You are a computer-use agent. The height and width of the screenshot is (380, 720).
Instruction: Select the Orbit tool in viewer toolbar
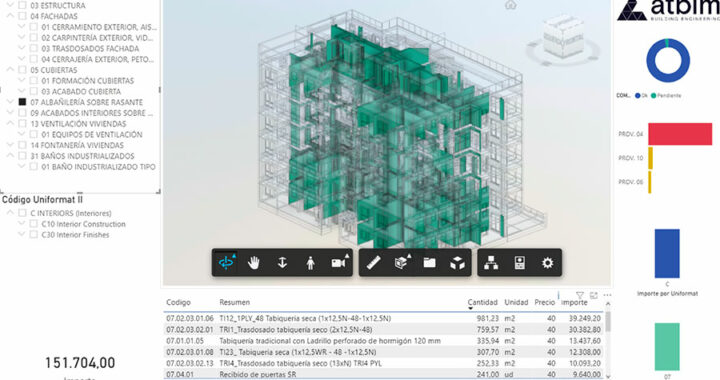point(226,263)
